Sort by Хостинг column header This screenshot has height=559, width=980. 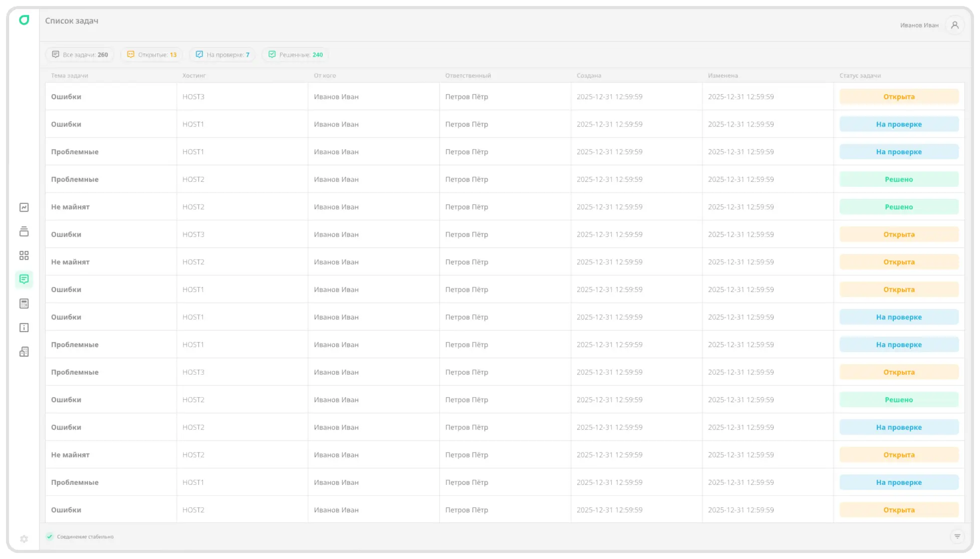pos(194,76)
